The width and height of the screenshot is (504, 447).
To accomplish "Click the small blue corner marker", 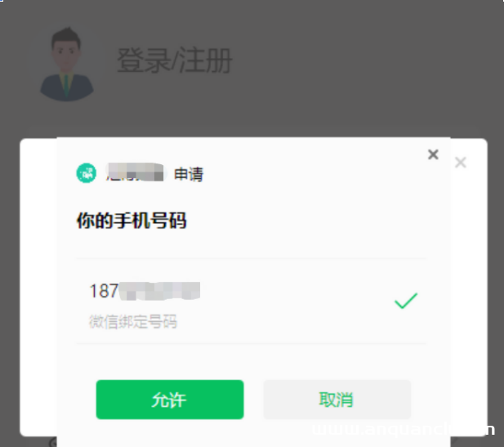I will coord(2,1).
